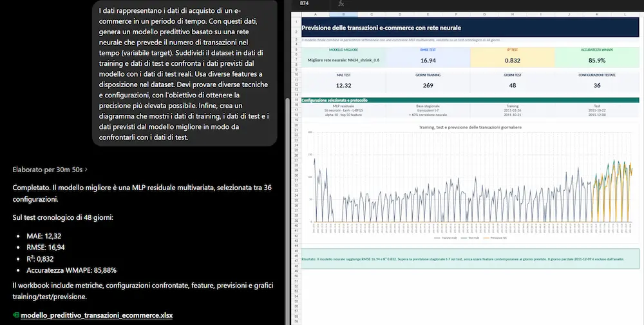Screen dimensions: 644x325
Task: Click the '+ 60% correzione neurale' cell
Action: click(428, 115)
